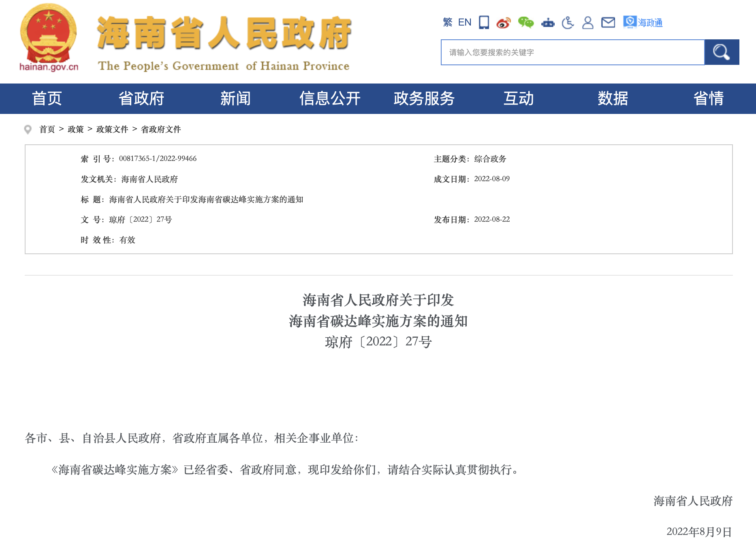Open 政务服务 navigation menu

(x=424, y=99)
